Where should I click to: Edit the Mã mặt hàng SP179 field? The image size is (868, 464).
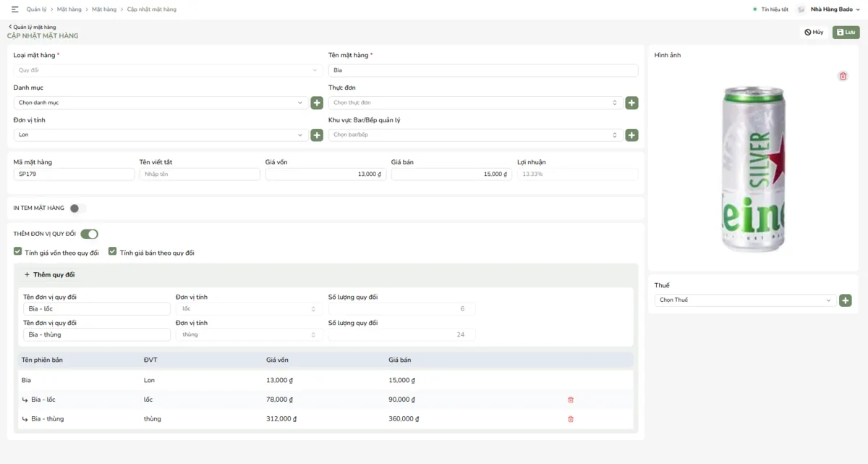74,174
